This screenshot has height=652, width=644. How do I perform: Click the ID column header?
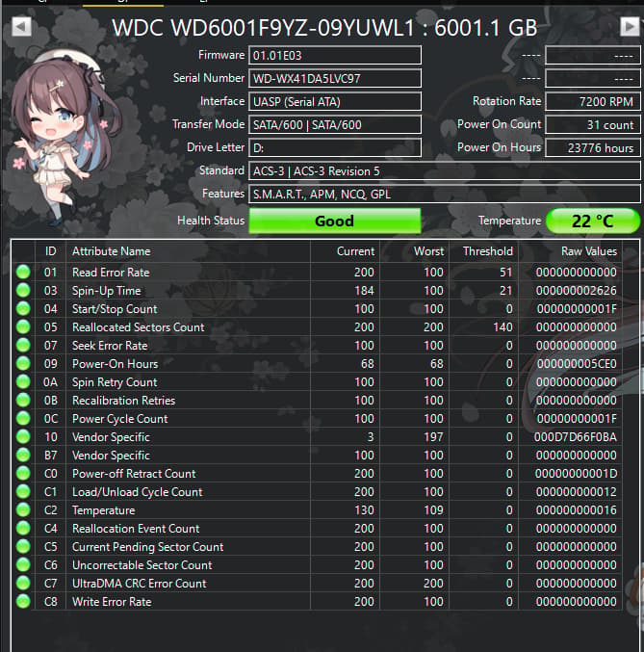(x=51, y=251)
